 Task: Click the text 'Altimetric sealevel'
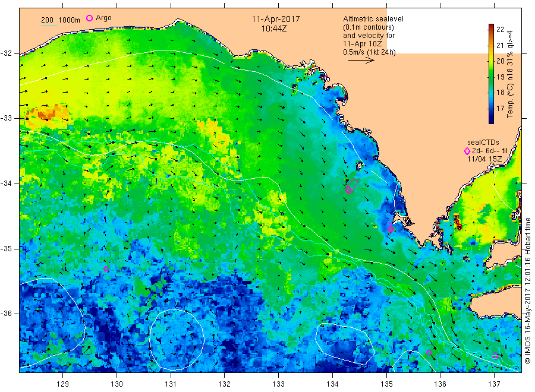[373, 19]
